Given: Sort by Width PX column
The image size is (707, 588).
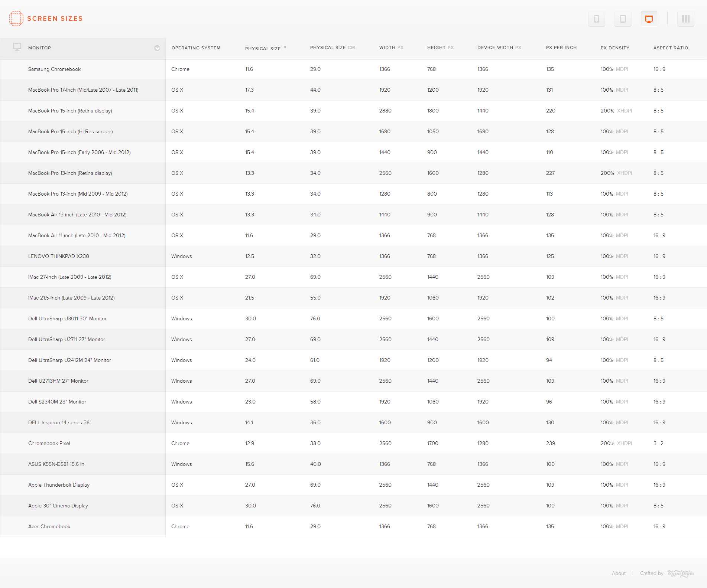Looking at the screenshot, I should pyautogui.click(x=391, y=48).
